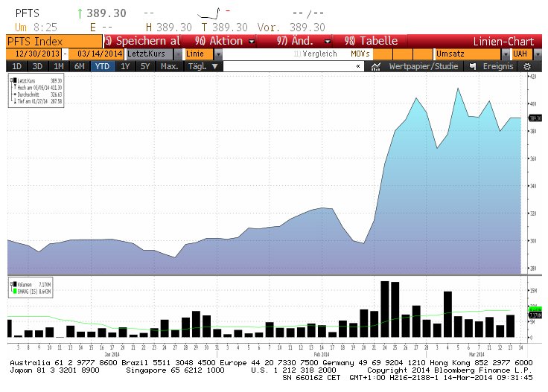Viewport: 548px width, 392px height.
Task: Select the 1D time range
Action: point(16,66)
